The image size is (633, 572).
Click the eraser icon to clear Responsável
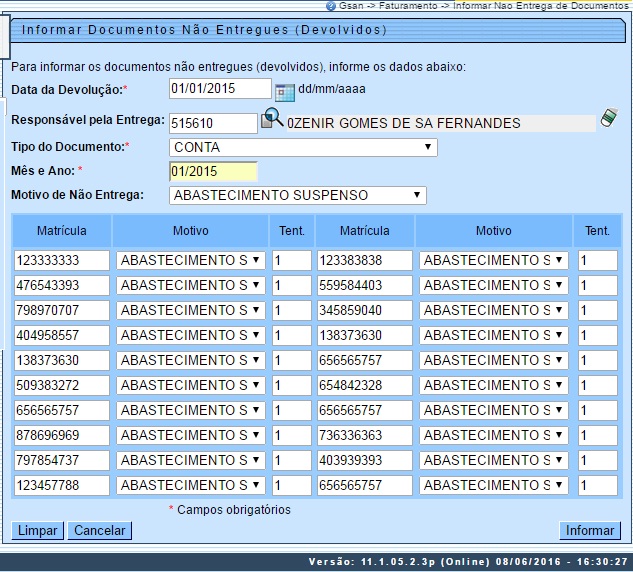[x=608, y=119]
